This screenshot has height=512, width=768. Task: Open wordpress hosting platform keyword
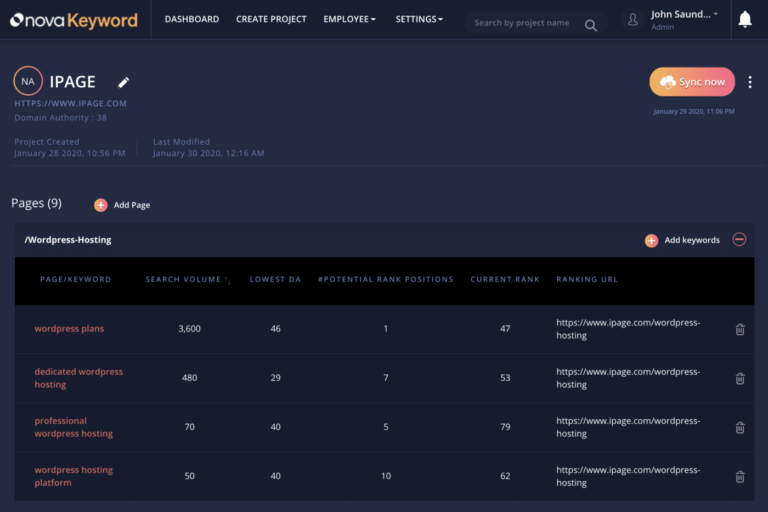point(73,476)
